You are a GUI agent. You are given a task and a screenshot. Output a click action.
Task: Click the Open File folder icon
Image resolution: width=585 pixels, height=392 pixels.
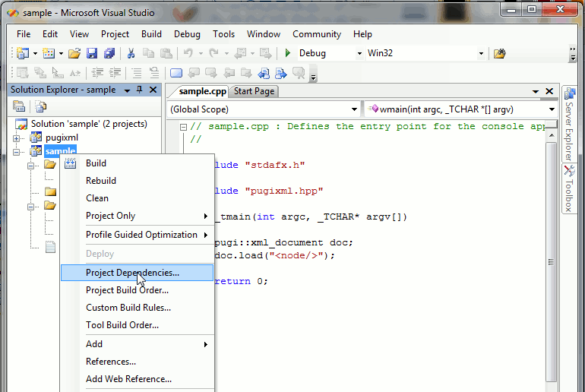(x=74, y=53)
